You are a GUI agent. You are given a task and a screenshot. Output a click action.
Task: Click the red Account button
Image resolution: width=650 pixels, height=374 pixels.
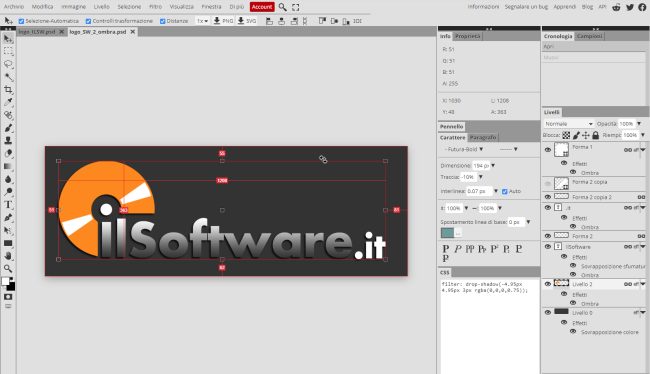[x=262, y=7]
